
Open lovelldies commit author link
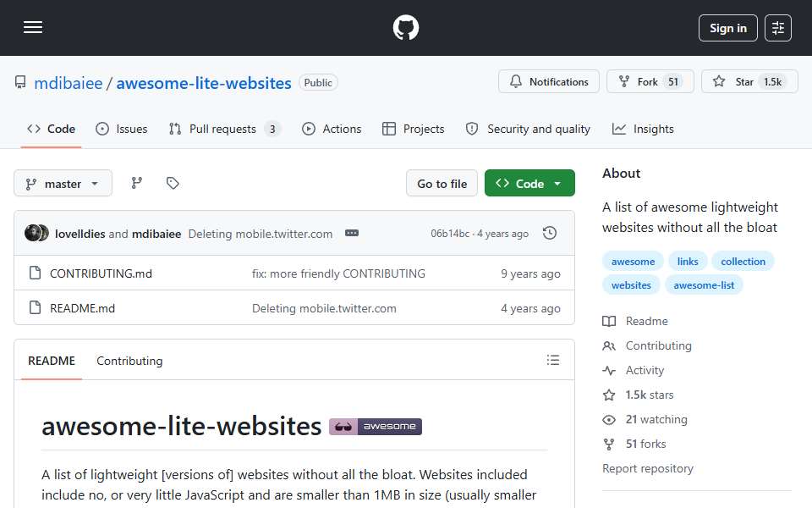80,234
